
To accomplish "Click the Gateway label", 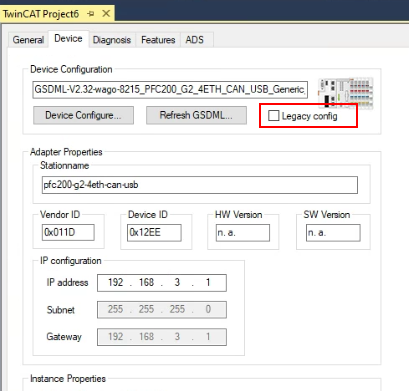I will pos(64,337).
